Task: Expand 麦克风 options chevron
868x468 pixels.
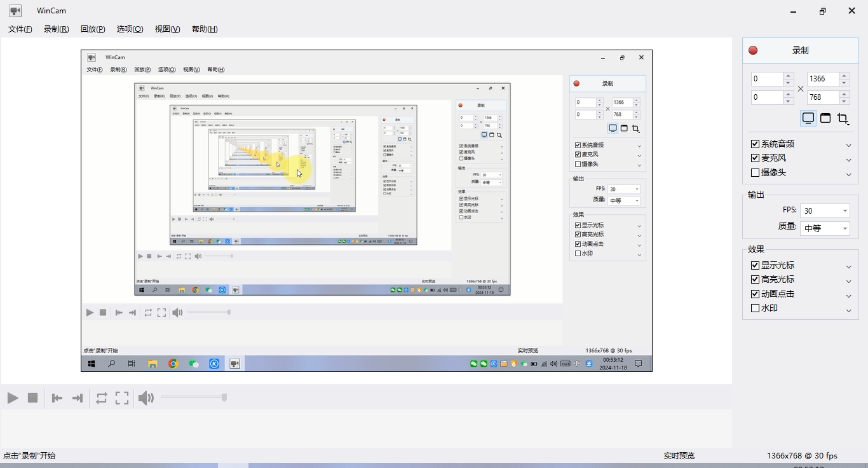Action: [849, 159]
